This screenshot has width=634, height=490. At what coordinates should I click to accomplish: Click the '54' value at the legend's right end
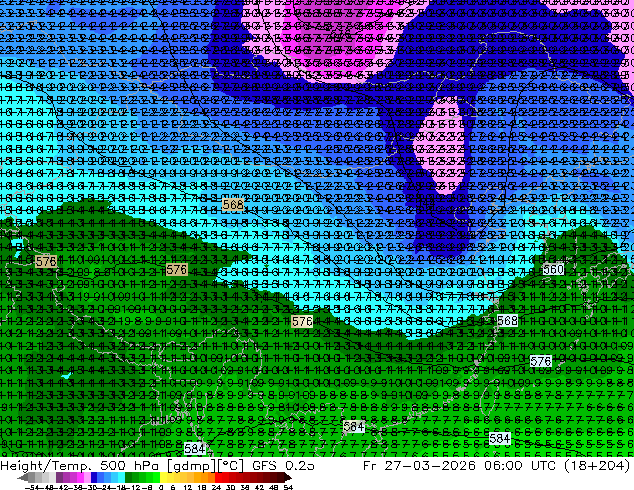(288, 487)
